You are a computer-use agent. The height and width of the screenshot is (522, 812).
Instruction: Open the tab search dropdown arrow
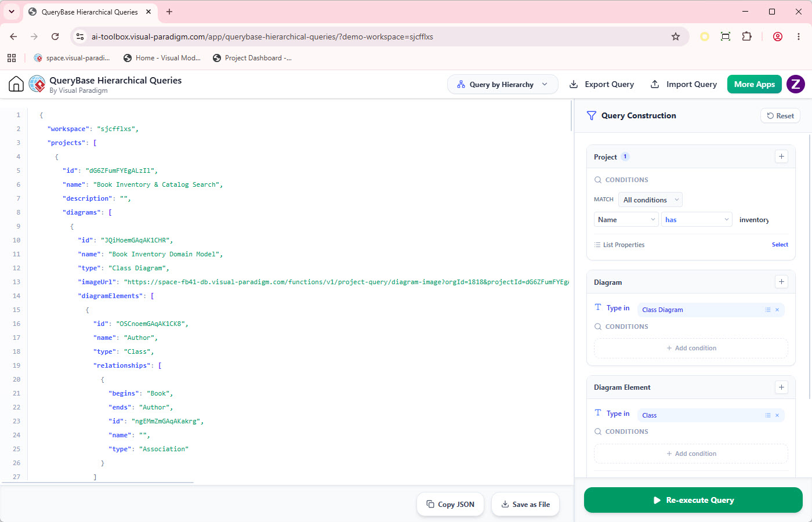(11, 12)
